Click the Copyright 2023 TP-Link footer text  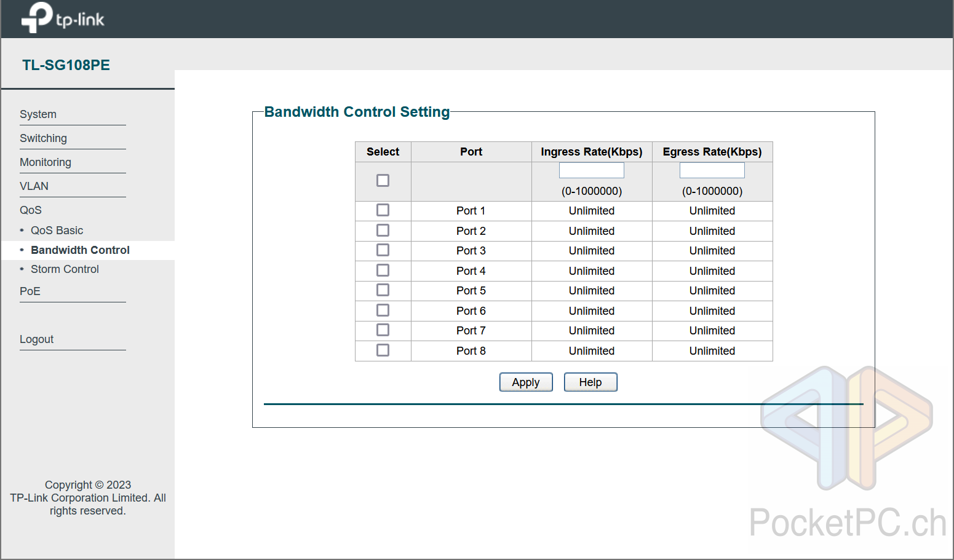click(x=88, y=498)
